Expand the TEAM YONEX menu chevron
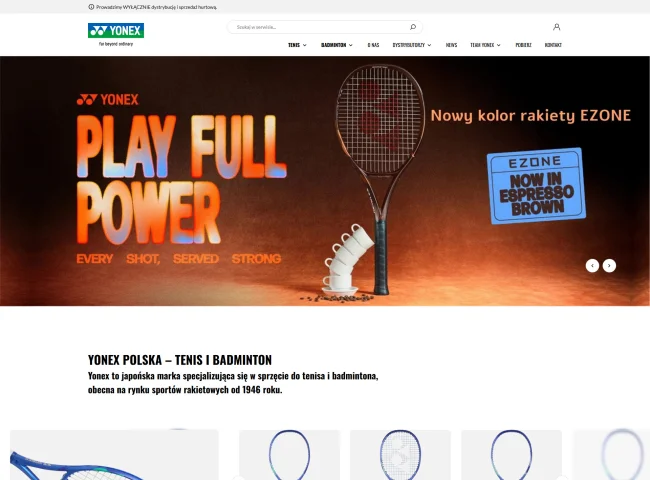Image resolution: width=650 pixels, height=480 pixels. pyautogui.click(x=499, y=45)
